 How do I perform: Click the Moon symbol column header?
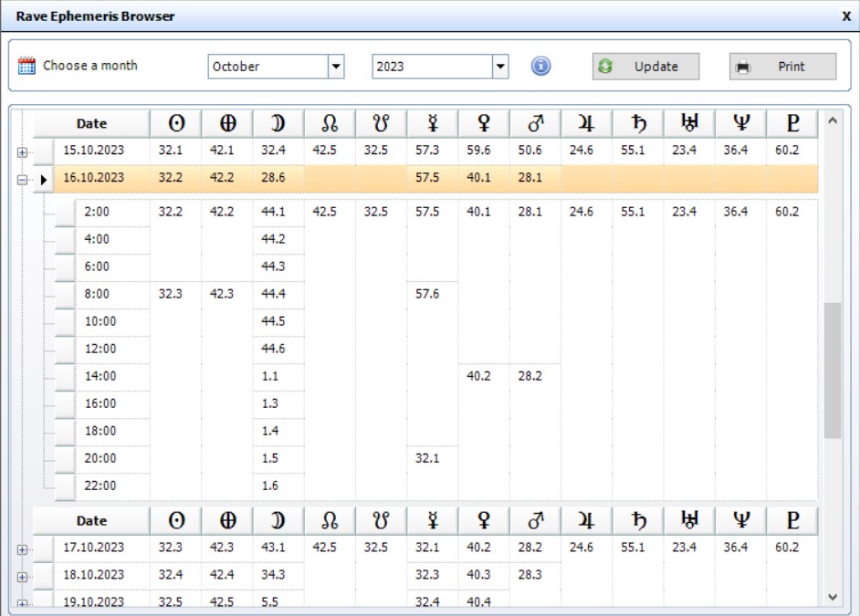(x=278, y=123)
